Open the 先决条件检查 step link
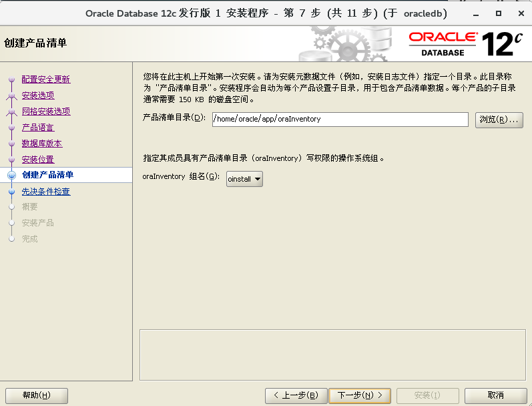The image size is (532, 406). (x=46, y=192)
